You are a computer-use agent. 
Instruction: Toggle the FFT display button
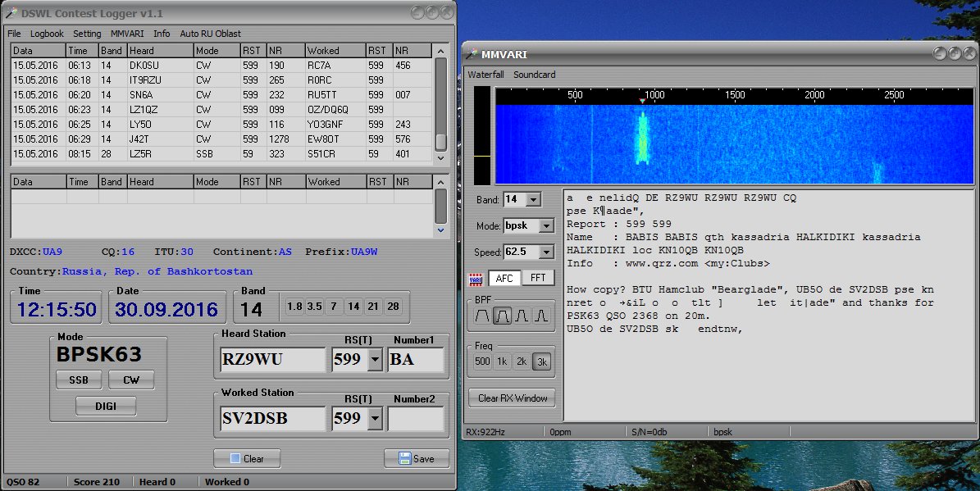(x=538, y=279)
